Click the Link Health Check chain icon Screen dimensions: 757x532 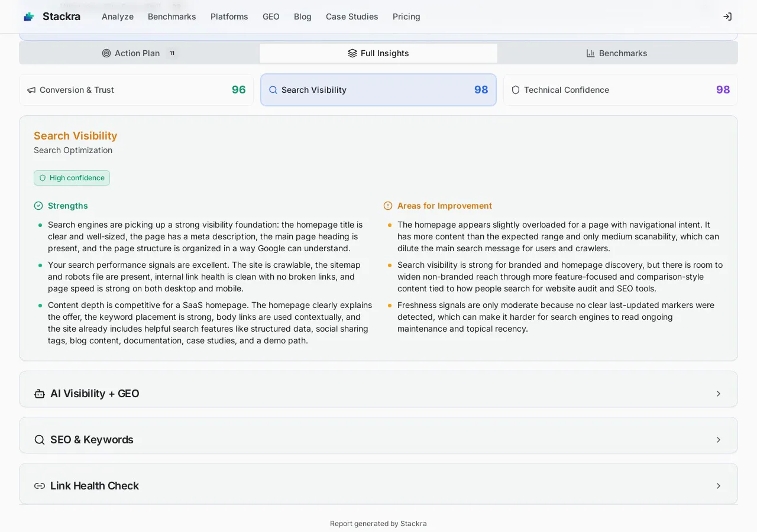click(x=40, y=486)
